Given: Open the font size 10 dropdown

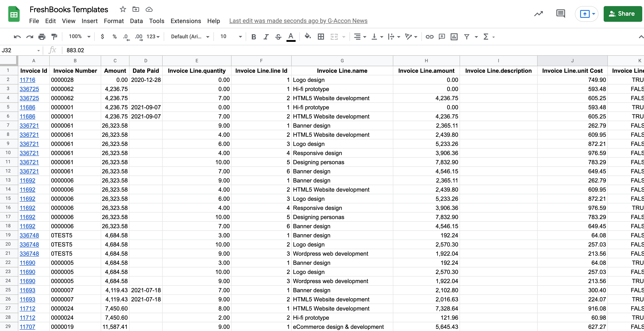Looking at the screenshot, I should click(x=231, y=37).
